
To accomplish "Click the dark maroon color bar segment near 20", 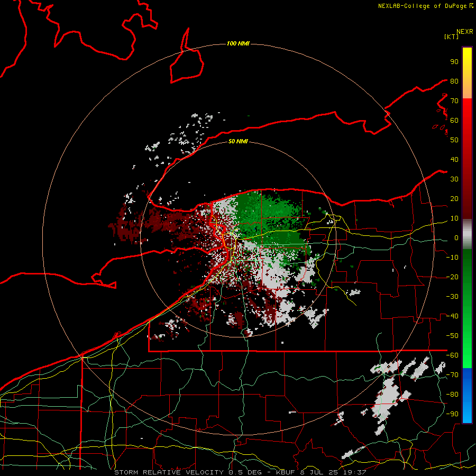I will pos(467,200).
